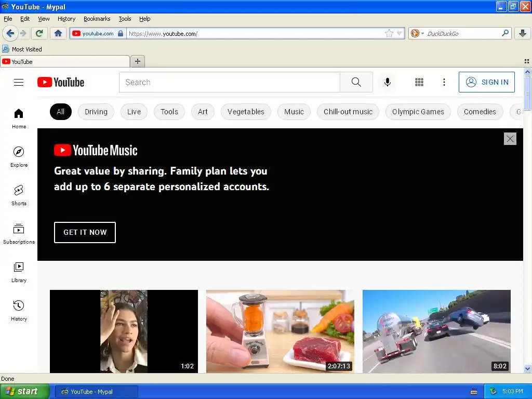Go to browser home page
This screenshot has height=399, width=532.
point(58,33)
